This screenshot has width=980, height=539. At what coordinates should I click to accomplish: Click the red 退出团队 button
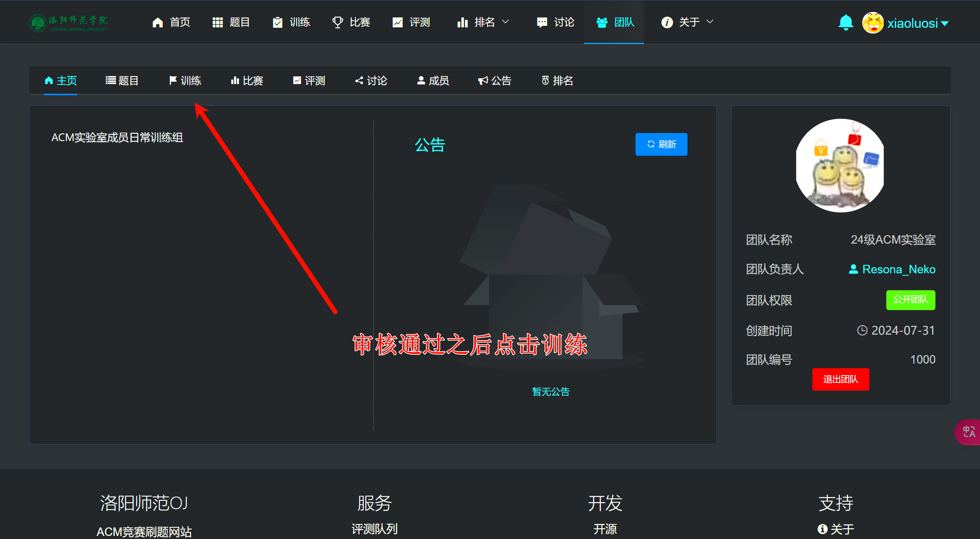(840, 379)
